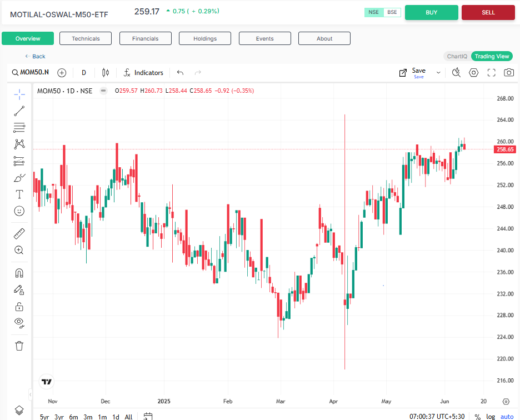Show All available data range
Image resolution: width=520 pixels, height=420 pixels.
pyautogui.click(x=128, y=417)
